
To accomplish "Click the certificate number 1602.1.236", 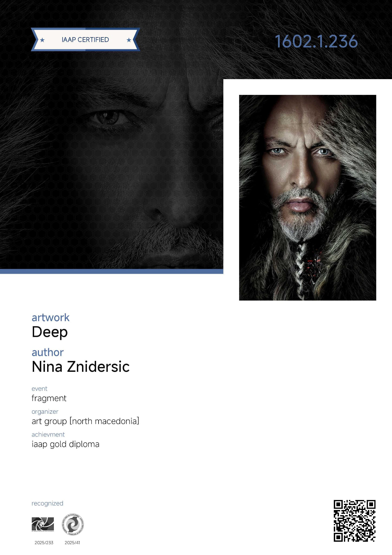I will (316, 41).
